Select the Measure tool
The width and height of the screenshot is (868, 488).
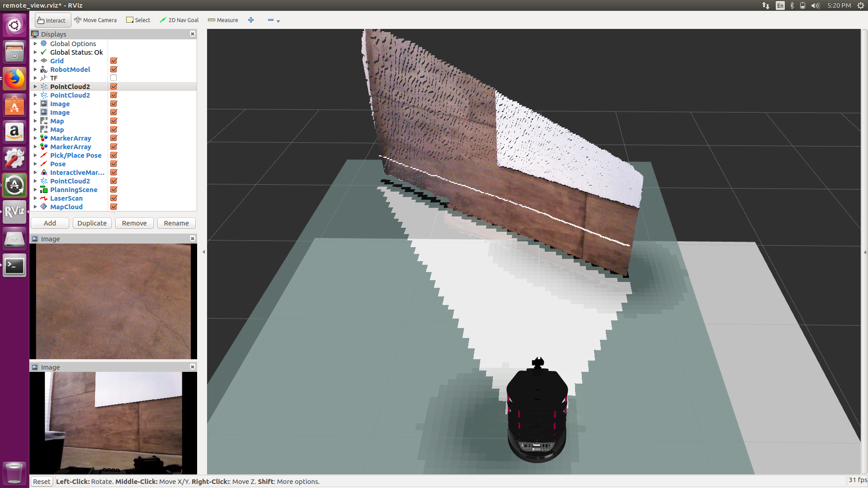click(223, 20)
